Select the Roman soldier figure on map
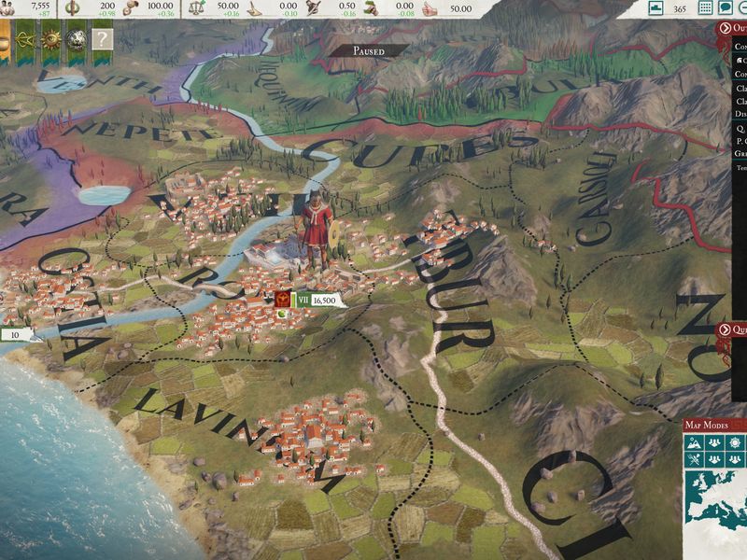This screenshot has width=747, height=560. coord(317,230)
